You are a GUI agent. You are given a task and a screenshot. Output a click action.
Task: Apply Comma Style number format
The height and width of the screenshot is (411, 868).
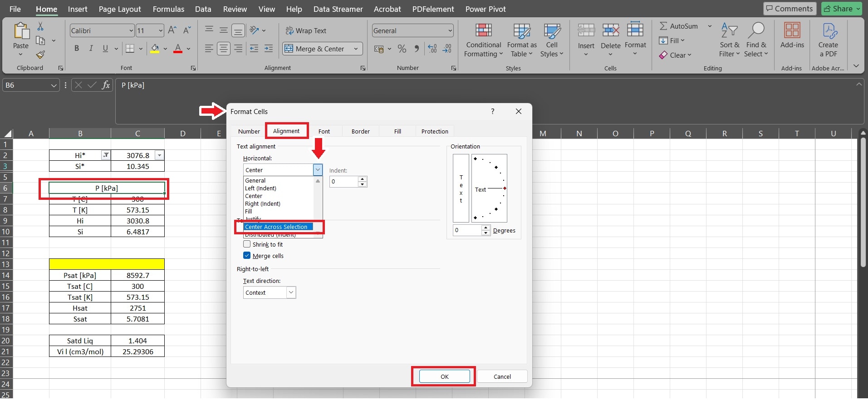click(x=417, y=49)
